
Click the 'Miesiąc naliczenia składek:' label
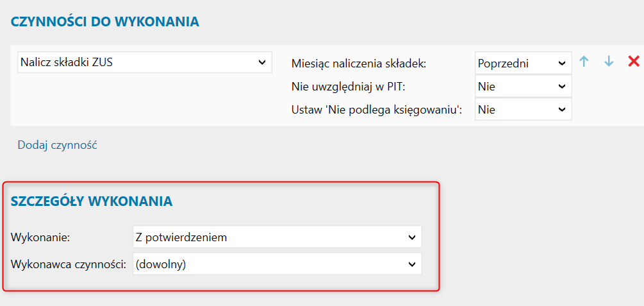click(358, 64)
